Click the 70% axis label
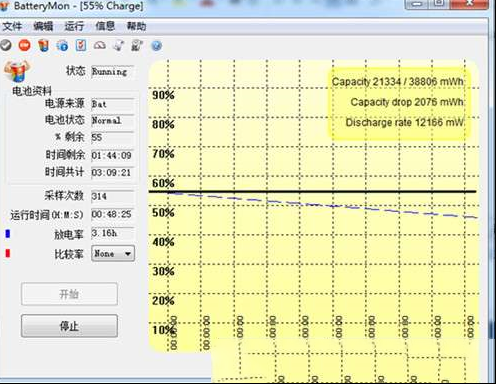496x384 pixels. click(163, 154)
